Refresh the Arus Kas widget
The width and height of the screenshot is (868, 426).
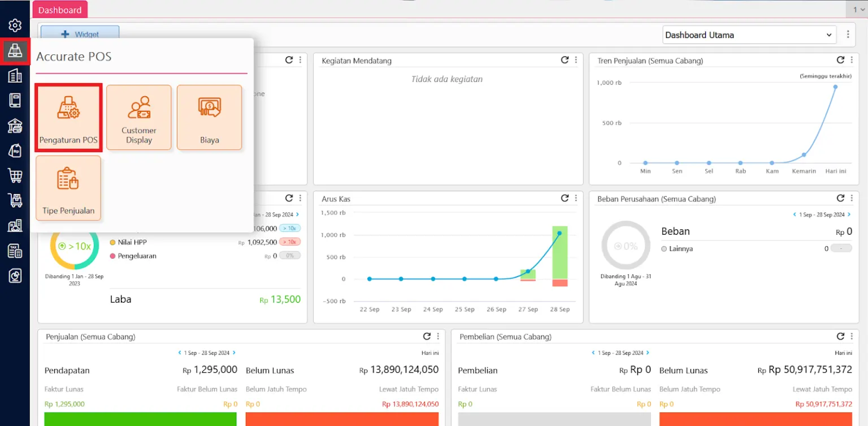pyautogui.click(x=565, y=198)
